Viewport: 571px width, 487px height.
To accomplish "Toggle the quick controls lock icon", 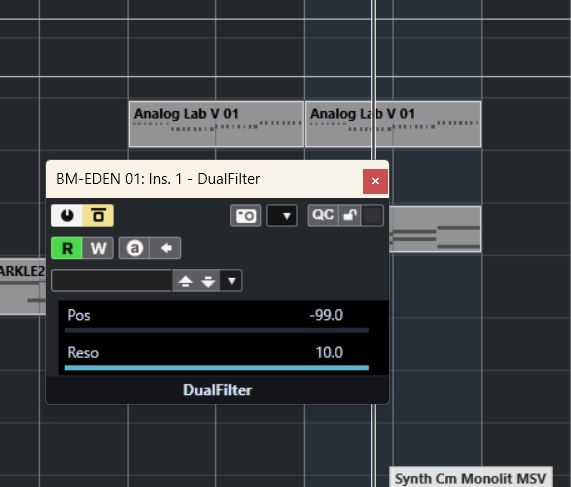I will tap(350, 216).
